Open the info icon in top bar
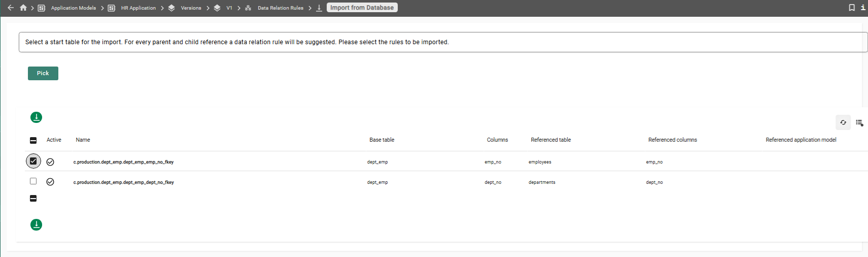Viewport: 868px width, 257px height. pos(863,8)
